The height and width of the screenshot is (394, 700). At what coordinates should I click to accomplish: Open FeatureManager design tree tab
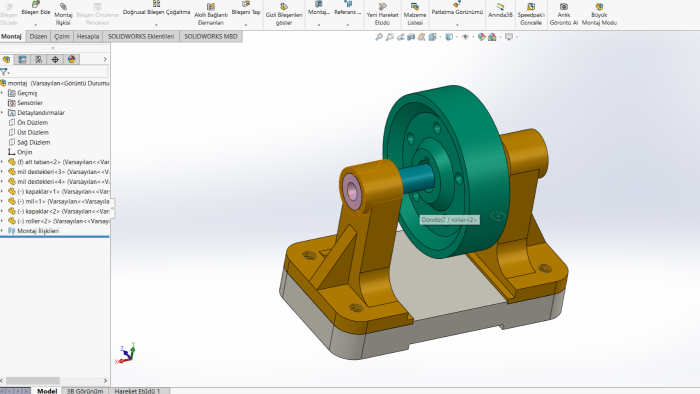pos(6,59)
